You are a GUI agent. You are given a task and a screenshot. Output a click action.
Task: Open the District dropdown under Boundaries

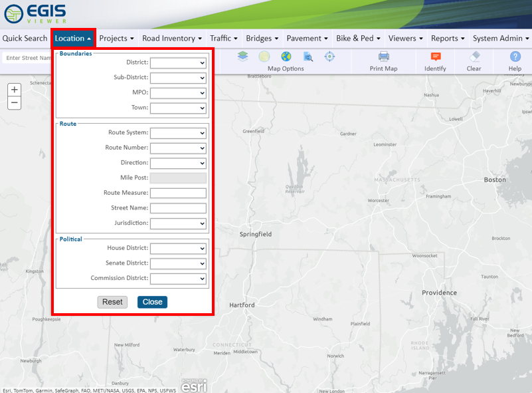coord(178,63)
